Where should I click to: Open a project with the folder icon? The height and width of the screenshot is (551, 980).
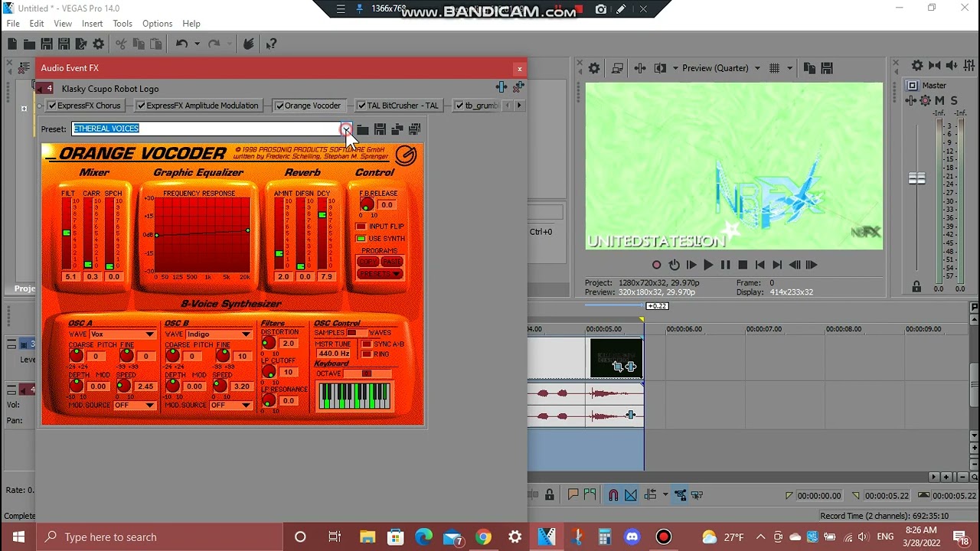click(x=29, y=44)
